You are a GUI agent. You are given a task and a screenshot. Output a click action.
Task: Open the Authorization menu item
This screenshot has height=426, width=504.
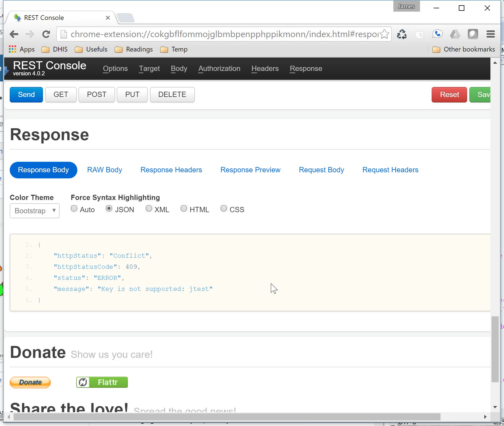219,68
